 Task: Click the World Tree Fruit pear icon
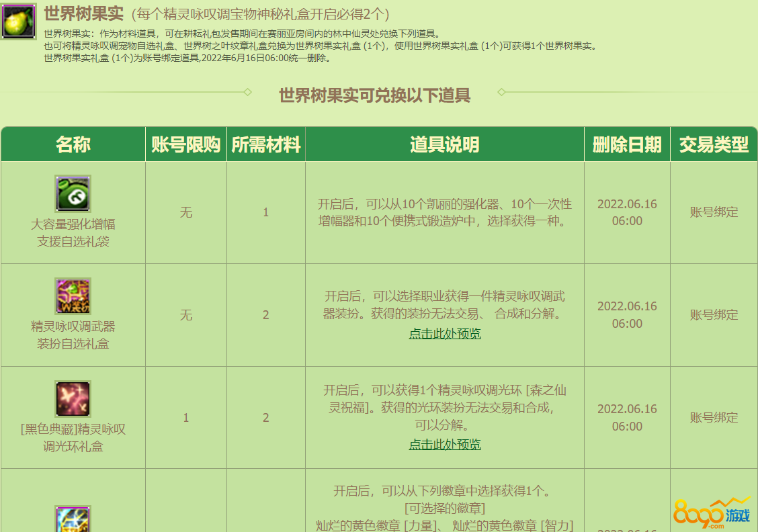18,21
